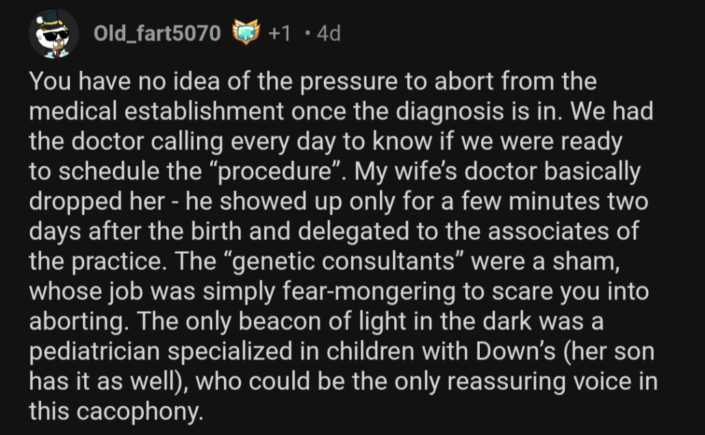Click the +1 achievement count
Image resolution: width=705 pixels, height=435 pixels.
pos(280,33)
